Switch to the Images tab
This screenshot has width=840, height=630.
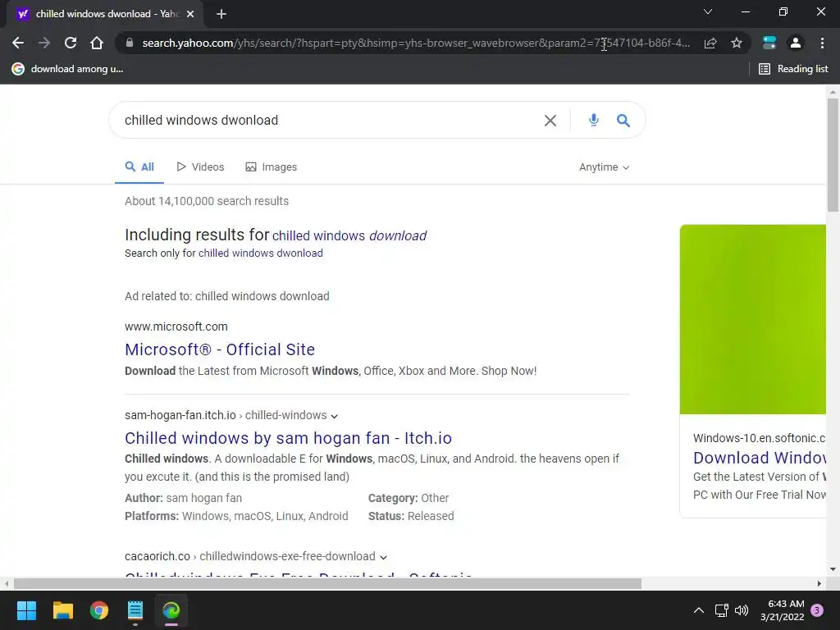[x=271, y=167]
